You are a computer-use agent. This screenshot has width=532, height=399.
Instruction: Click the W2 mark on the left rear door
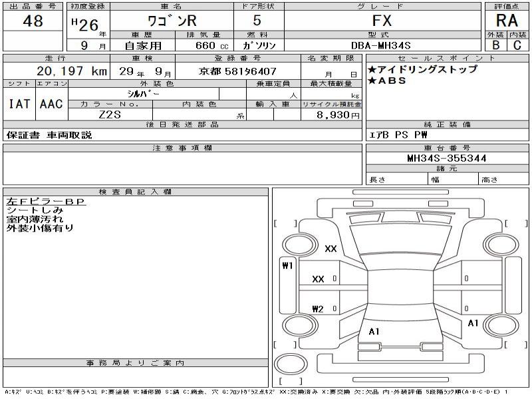coord(318,309)
